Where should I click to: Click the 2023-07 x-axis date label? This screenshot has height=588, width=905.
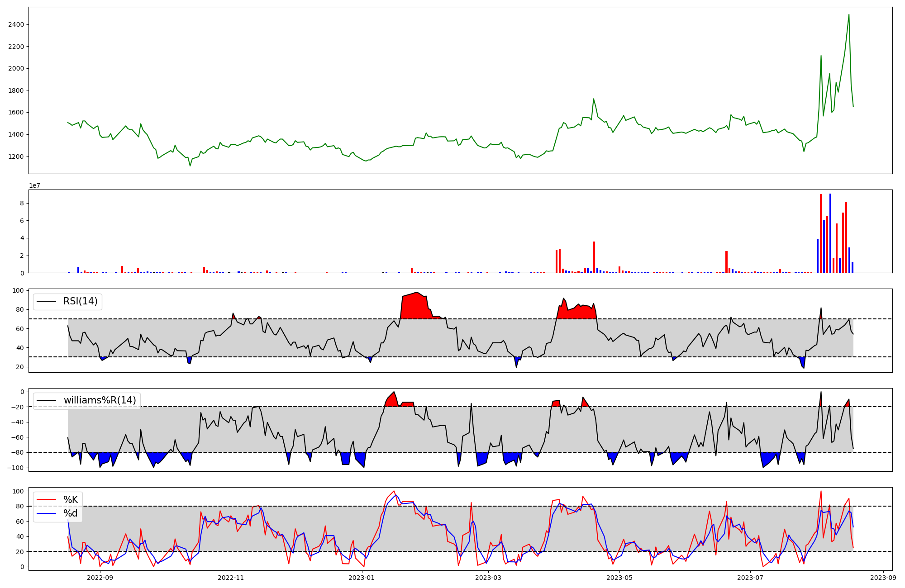pyautogui.click(x=750, y=578)
